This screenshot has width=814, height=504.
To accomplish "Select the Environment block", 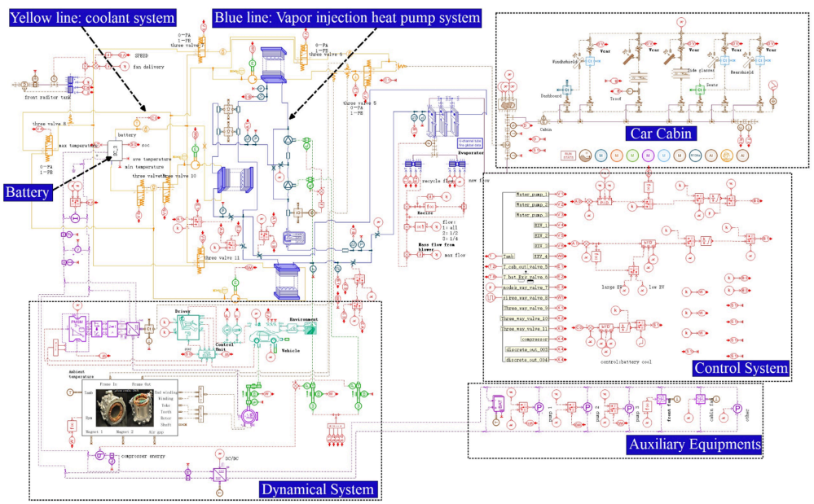I will tap(310, 327).
